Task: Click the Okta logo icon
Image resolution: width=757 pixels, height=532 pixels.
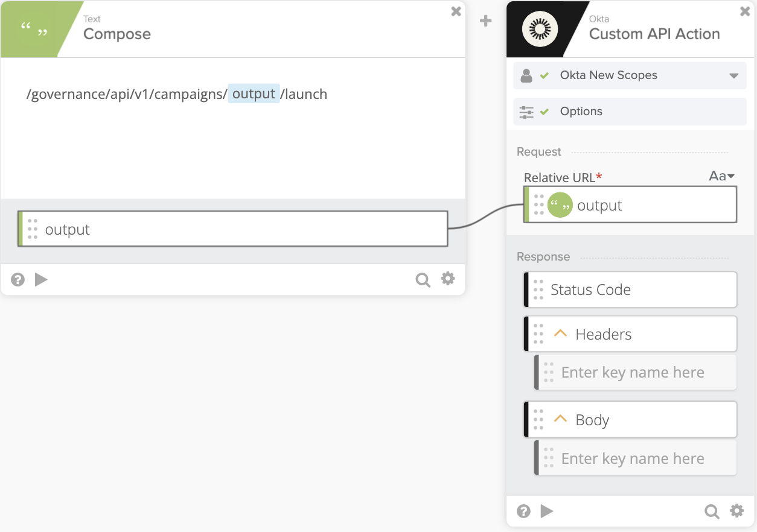Action: coord(540,29)
